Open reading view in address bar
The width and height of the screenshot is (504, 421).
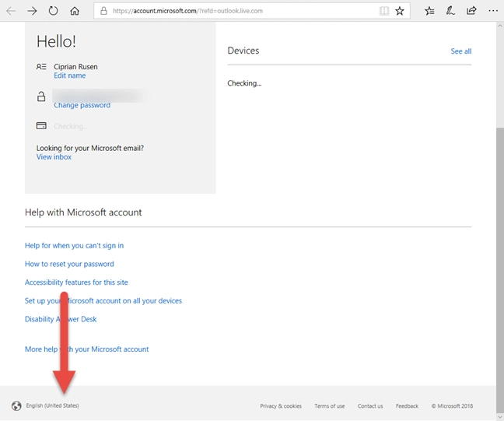pos(384,11)
